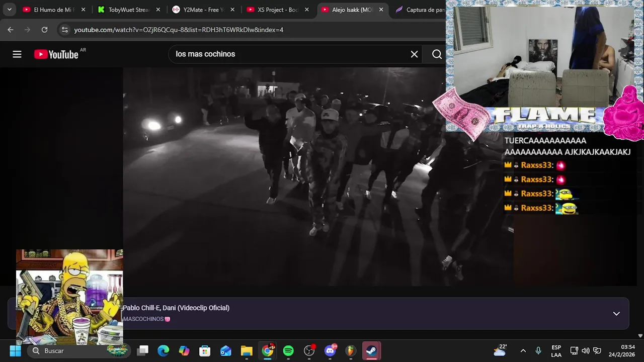Close the 'El Humo de Mi' tab
Screen dimensions: 644x362
[84, 10]
